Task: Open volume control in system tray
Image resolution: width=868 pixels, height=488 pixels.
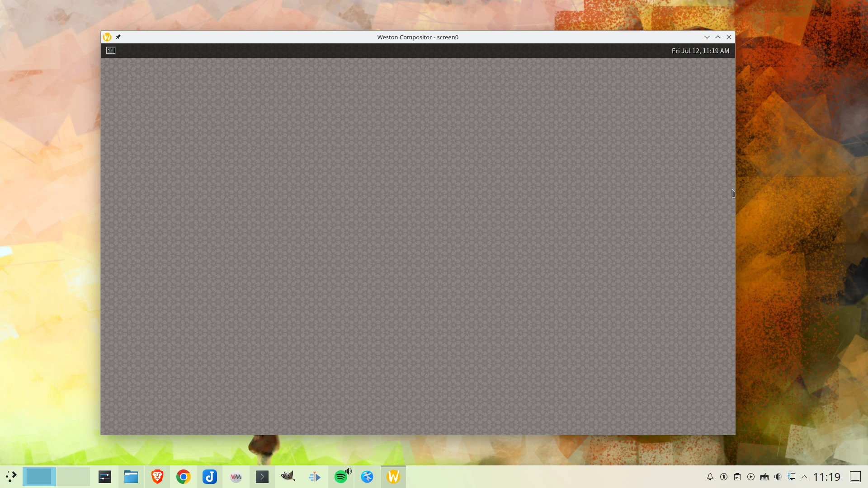Action: [778, 477]
